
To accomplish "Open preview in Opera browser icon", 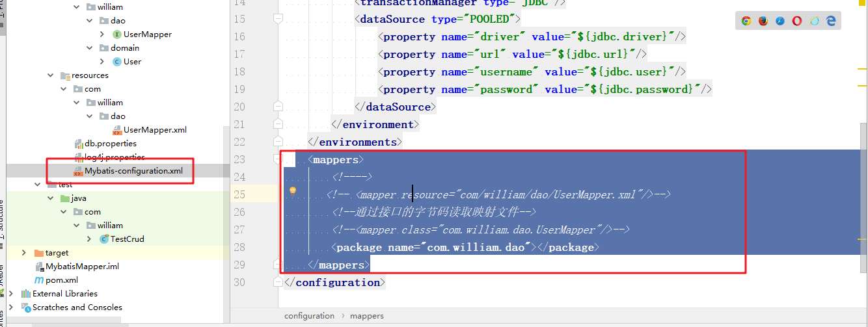I will tap(796, 21).
